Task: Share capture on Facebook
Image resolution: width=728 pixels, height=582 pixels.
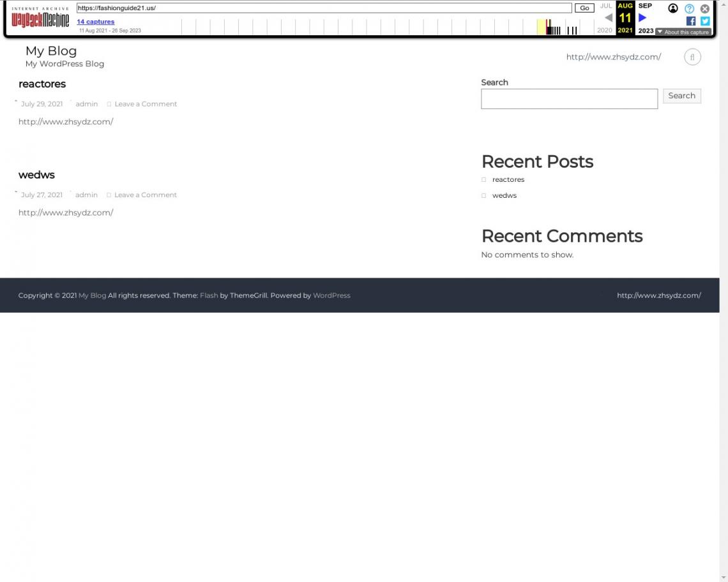Action: (x=690, y=21)
